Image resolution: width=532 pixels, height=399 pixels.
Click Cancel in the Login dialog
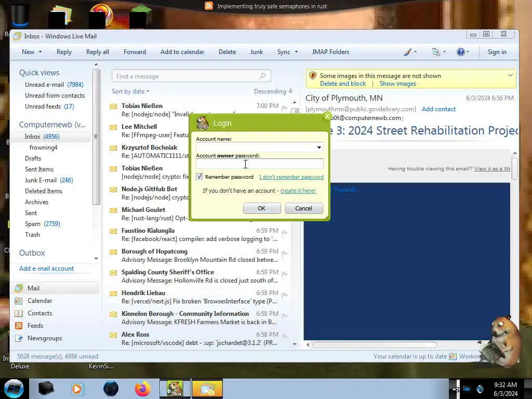point(303,208)
